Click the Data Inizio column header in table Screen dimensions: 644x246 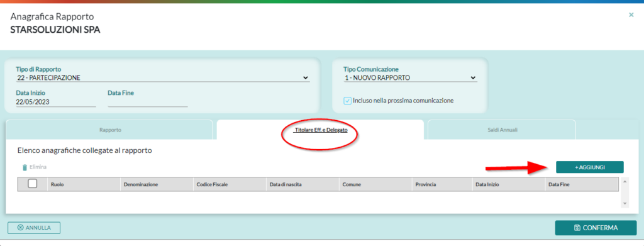click(x=508, y=184)
